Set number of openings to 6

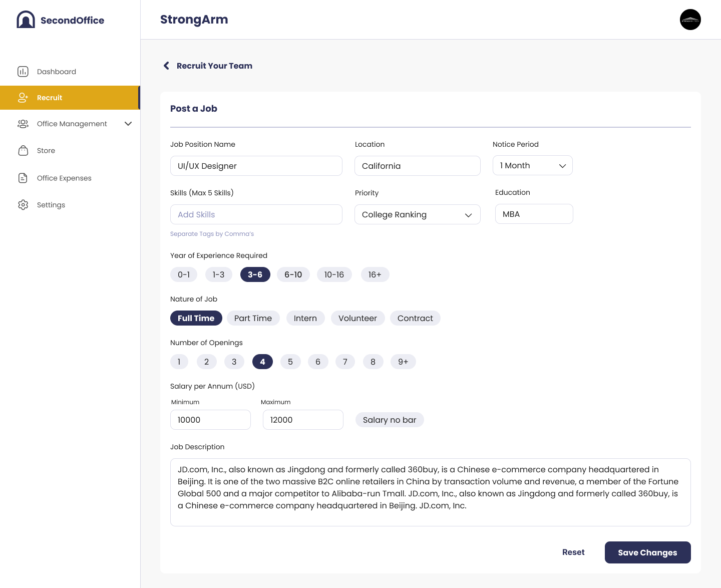318,362
